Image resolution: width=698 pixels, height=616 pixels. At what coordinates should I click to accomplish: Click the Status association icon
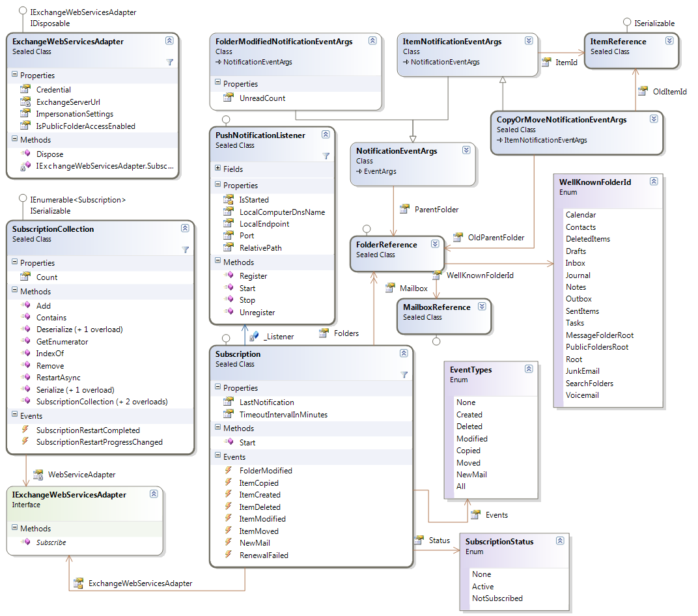tap(419, 540)
